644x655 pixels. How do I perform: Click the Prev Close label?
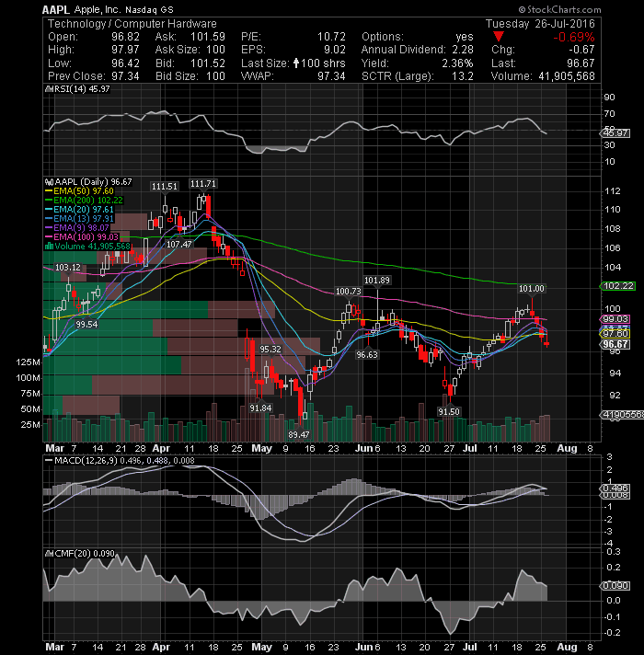(77, 76)
